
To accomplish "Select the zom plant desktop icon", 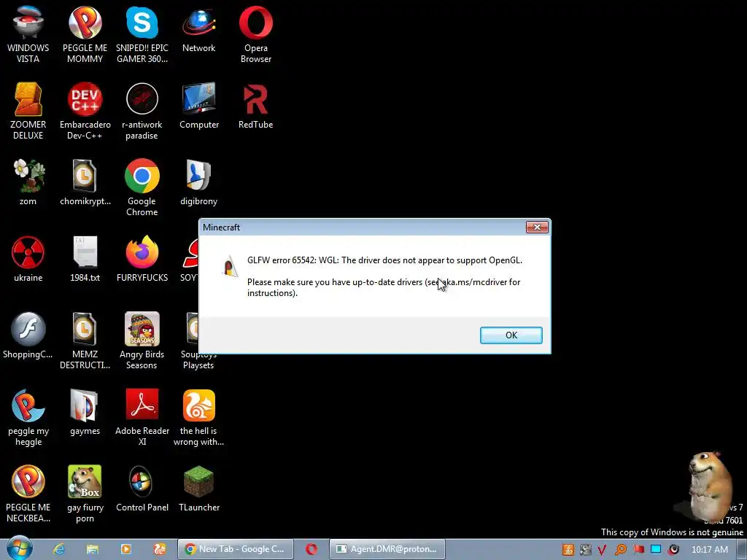I will (x=28, y=182).
